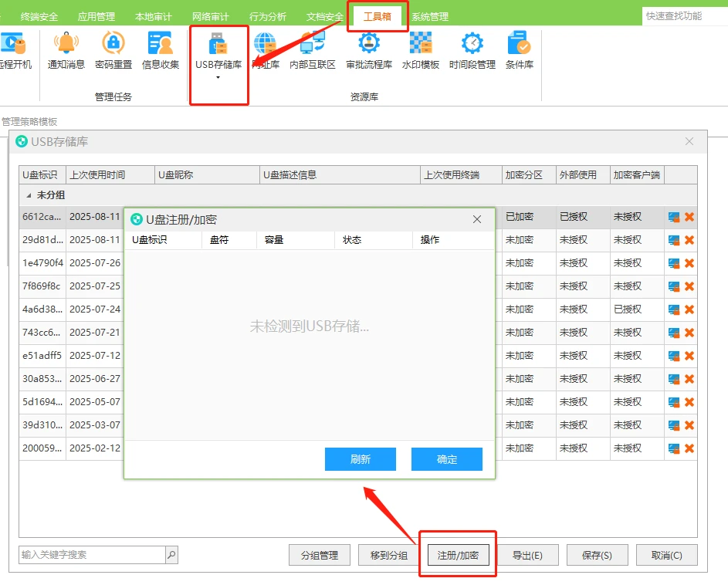Screen dimensions: 728x585
Task: Click the edit icon for row 200059
Action: coord(674,448)
